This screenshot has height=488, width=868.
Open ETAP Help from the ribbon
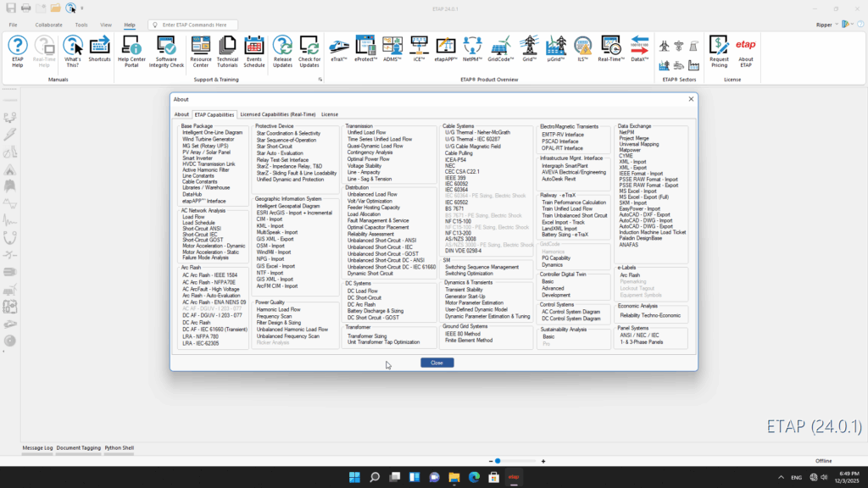[18, 49]
